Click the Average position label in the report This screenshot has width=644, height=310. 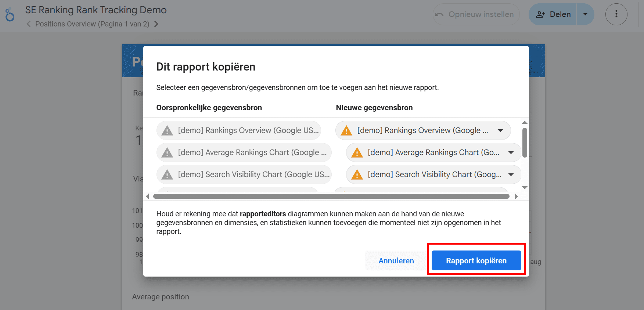161,297
